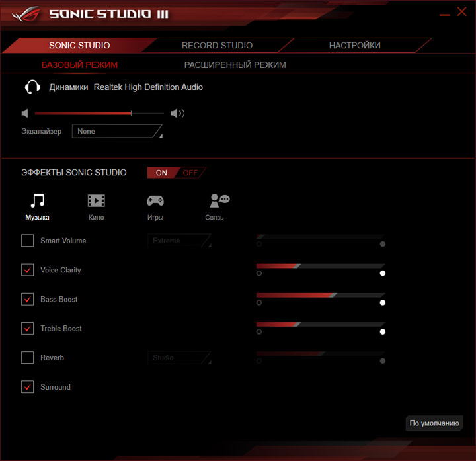Click the ROG logo in title bar
Viewport: 476px width, 461px height.
pos(26,14)
